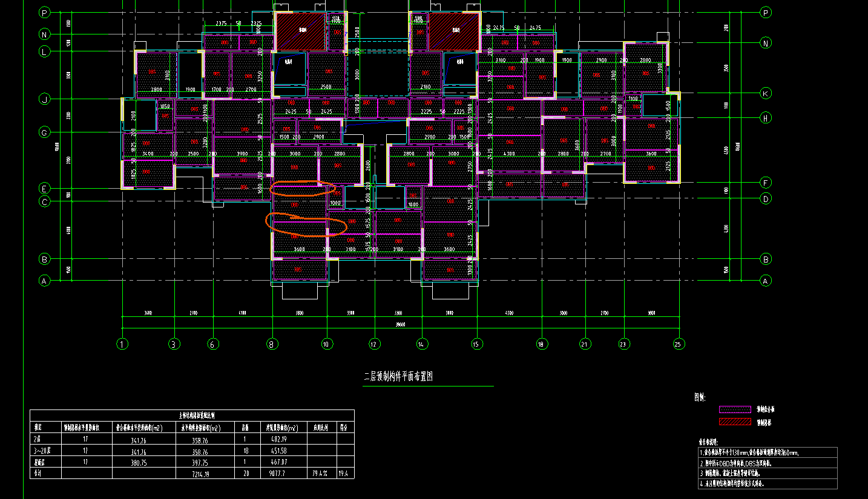Select the 3~20层 row label

(x=42, y=451)
